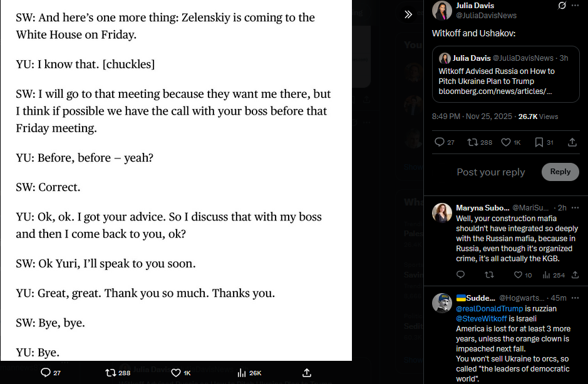The width and height of the screenshot is (588, 384).
Task: Like the sidebar post showing 1K
Action: [508, 142]
